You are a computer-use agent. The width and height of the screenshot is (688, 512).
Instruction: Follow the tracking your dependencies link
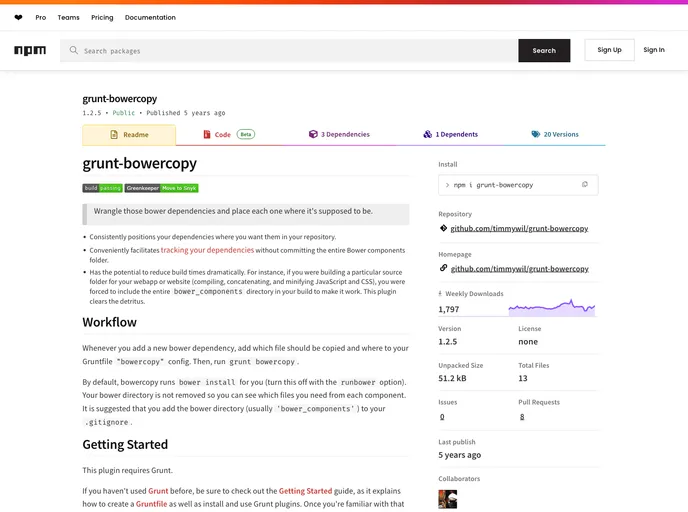point(207,250)
